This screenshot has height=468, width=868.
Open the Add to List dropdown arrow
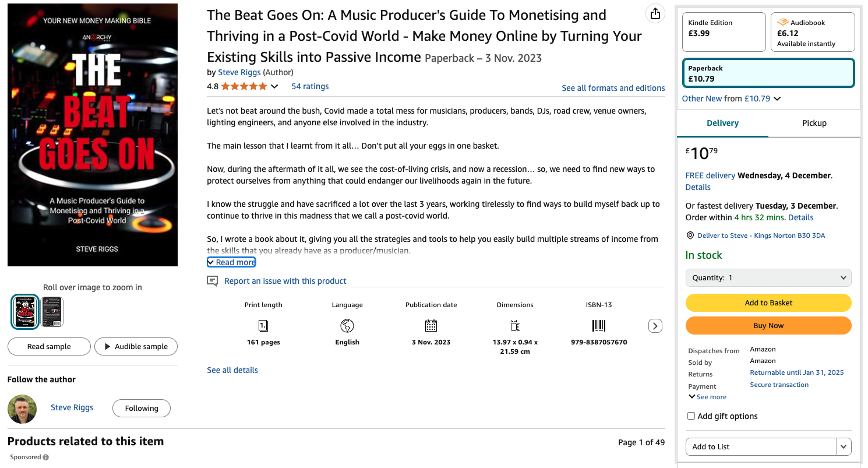(844, 446)
